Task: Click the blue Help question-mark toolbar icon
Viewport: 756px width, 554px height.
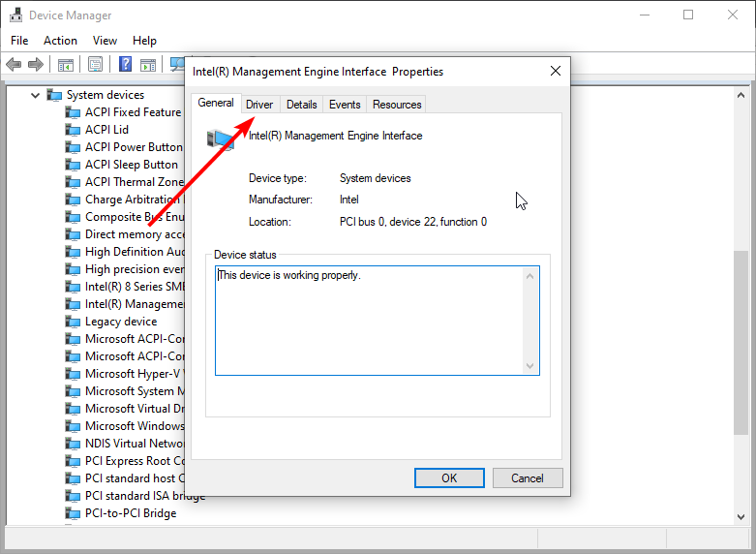Action: point(126,64)
